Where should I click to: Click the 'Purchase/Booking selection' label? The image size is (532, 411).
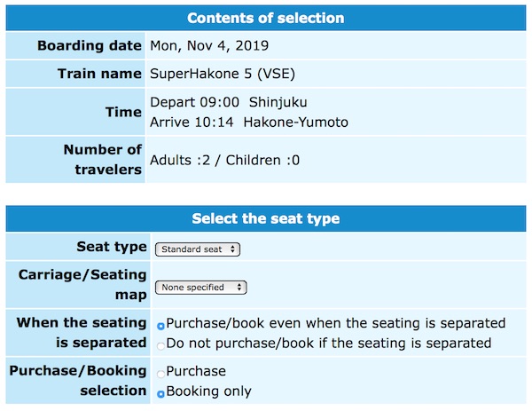[x=77, y=381]
